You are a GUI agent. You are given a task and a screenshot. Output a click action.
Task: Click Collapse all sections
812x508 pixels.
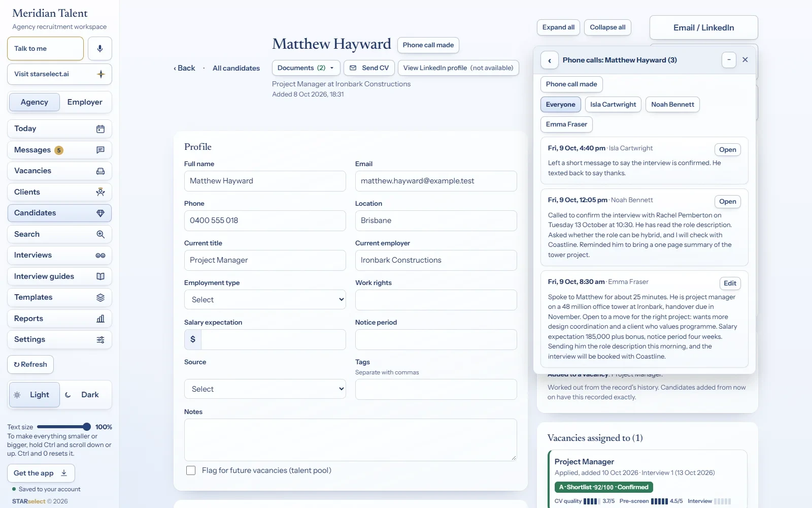click(x=607, y=27)
